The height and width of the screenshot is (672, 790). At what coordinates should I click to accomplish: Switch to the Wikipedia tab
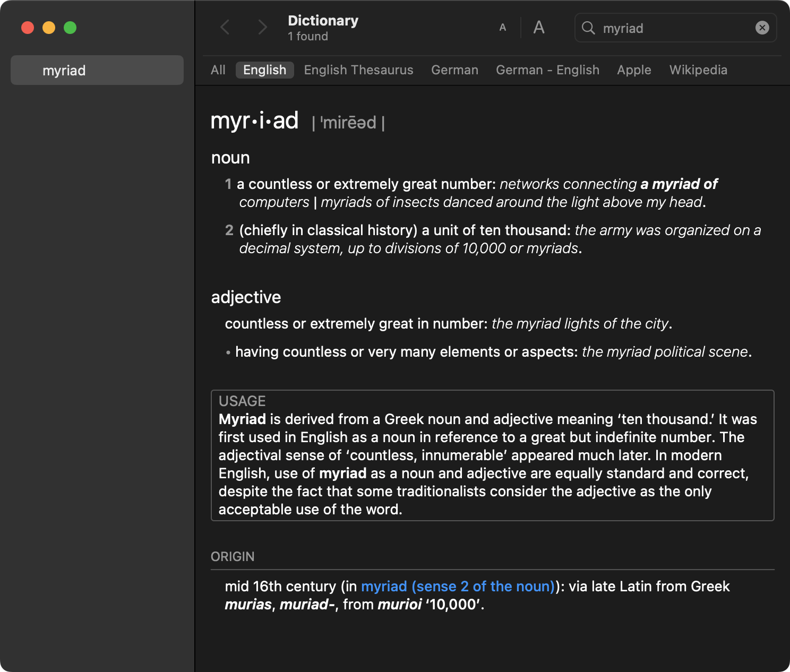(x=698, y=70)
